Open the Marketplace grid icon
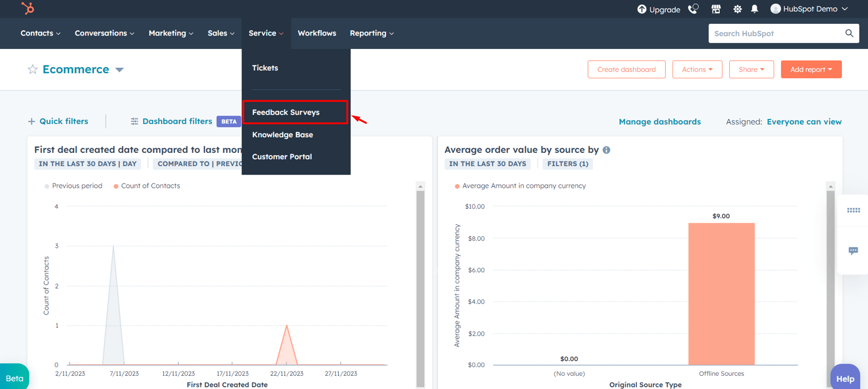 pyautogui.click(x=716, y=8)
